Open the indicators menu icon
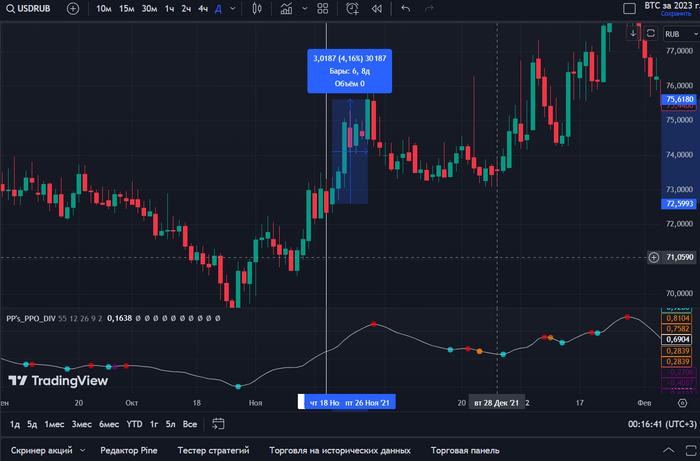700x461 pixels. [286, 8]
